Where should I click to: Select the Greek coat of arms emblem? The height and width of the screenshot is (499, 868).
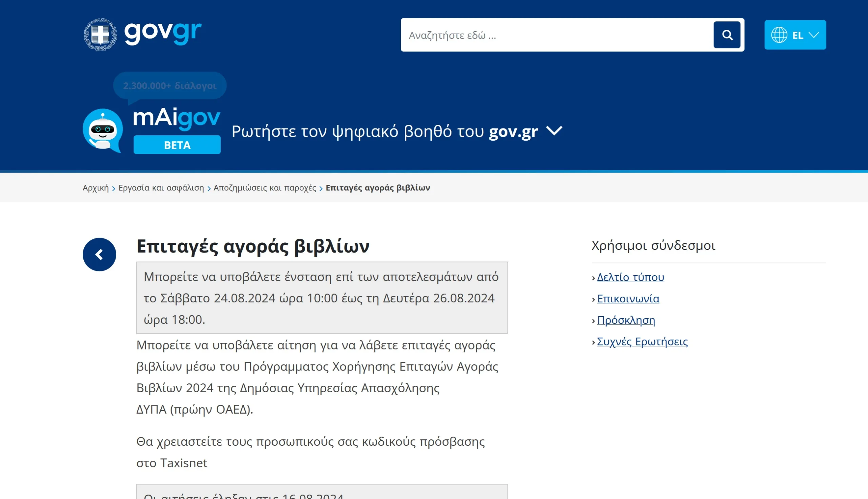(x=101, y=33)
